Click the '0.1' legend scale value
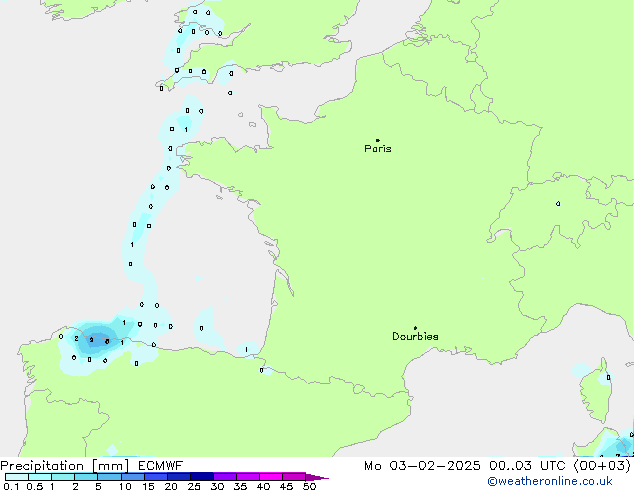This screenshot has height=490, width=634. (11, 486)
